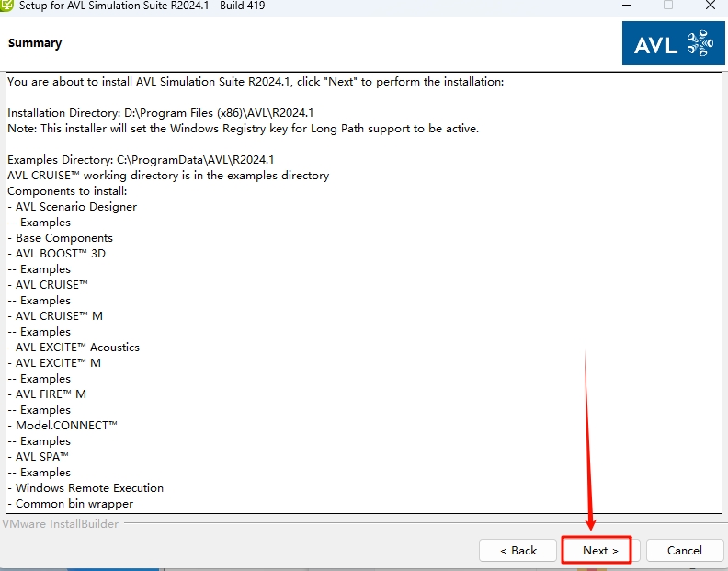Close the installer window

click(709, 5)
